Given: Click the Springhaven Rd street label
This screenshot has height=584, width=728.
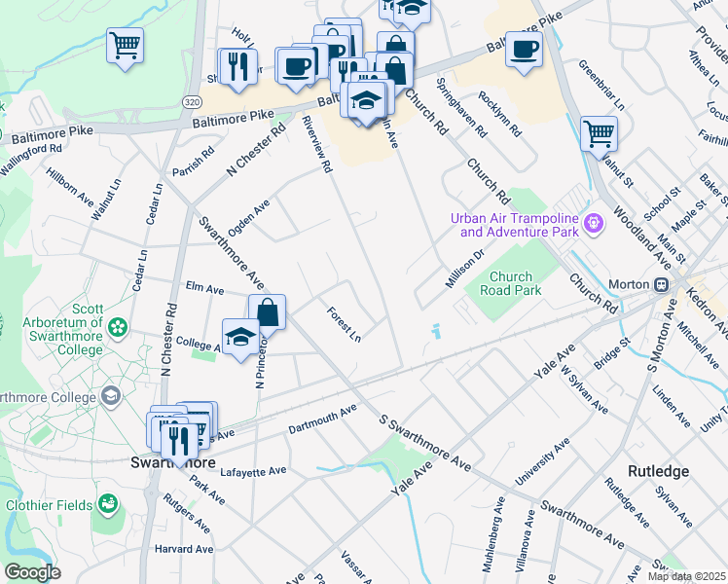Looking at the screenshot, I should 461,108.
